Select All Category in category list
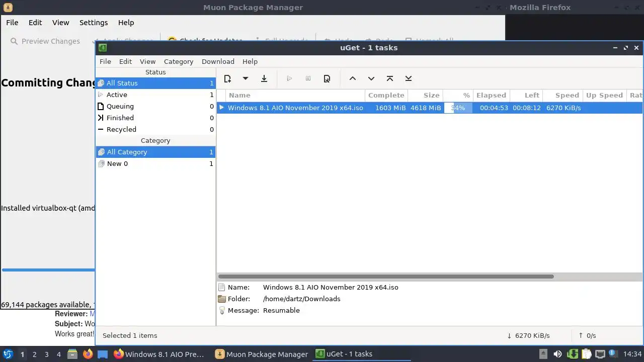This screenshot has width=644, height=362. point(155,152)
